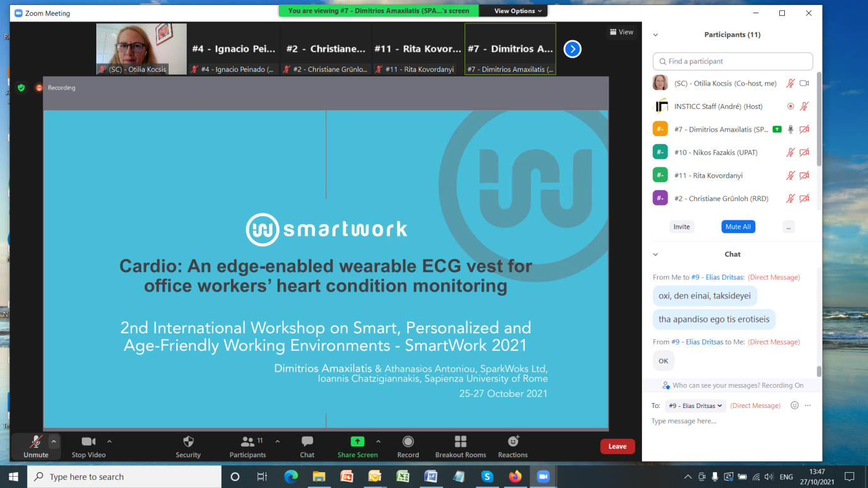Click the 'OK' chat message bubble
Screen dimensions: 868x488
(x=663, y=361)
